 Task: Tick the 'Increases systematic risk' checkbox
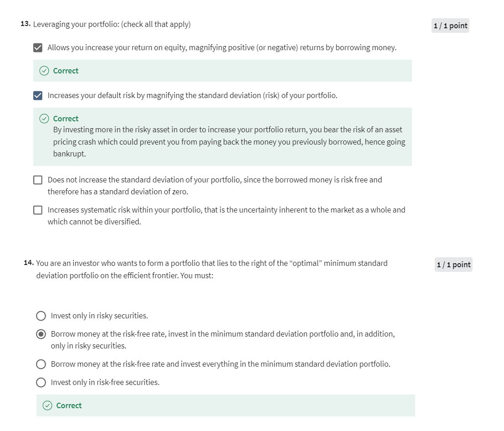[x=38, y=210]
